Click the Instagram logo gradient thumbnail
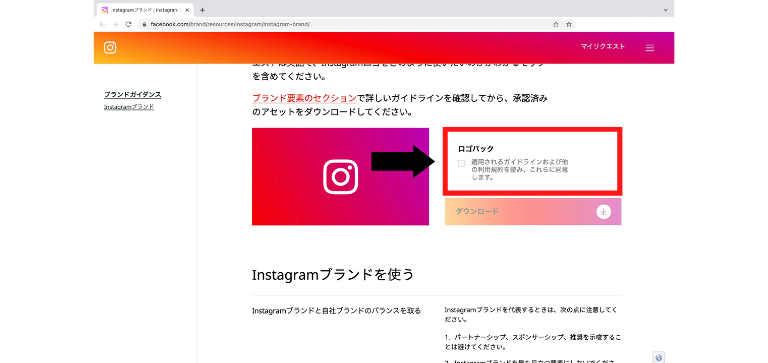768x363 pixels. [340, 176]
